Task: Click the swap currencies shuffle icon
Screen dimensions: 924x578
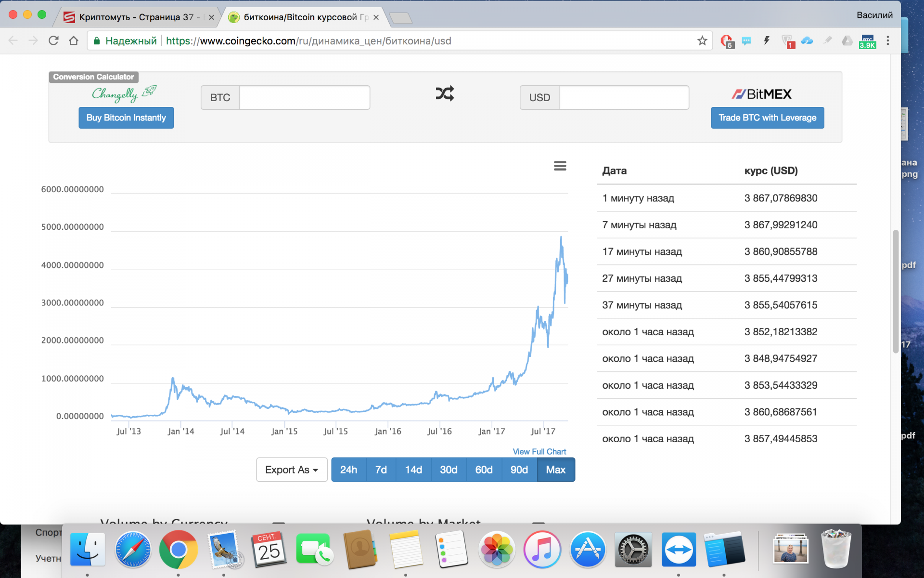Action: 445,93
